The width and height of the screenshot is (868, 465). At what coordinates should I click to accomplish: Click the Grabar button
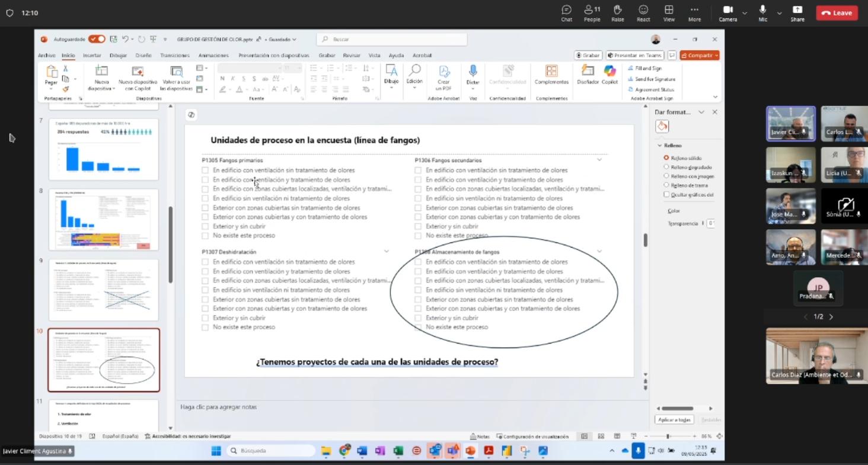tap(588, 55)
